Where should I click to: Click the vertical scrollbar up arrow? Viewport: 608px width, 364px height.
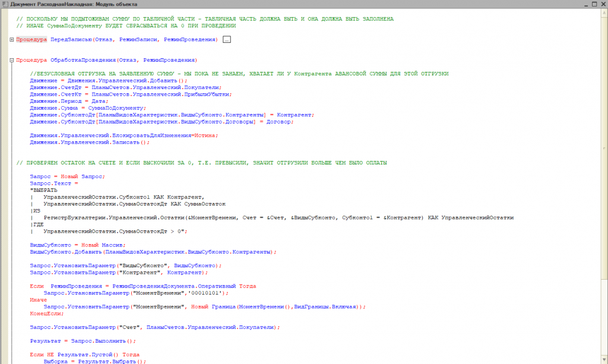tap(604, 13)
